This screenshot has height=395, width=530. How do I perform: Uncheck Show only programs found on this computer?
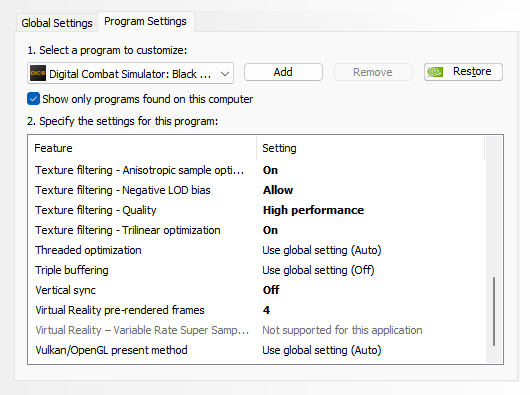point(33,99)
